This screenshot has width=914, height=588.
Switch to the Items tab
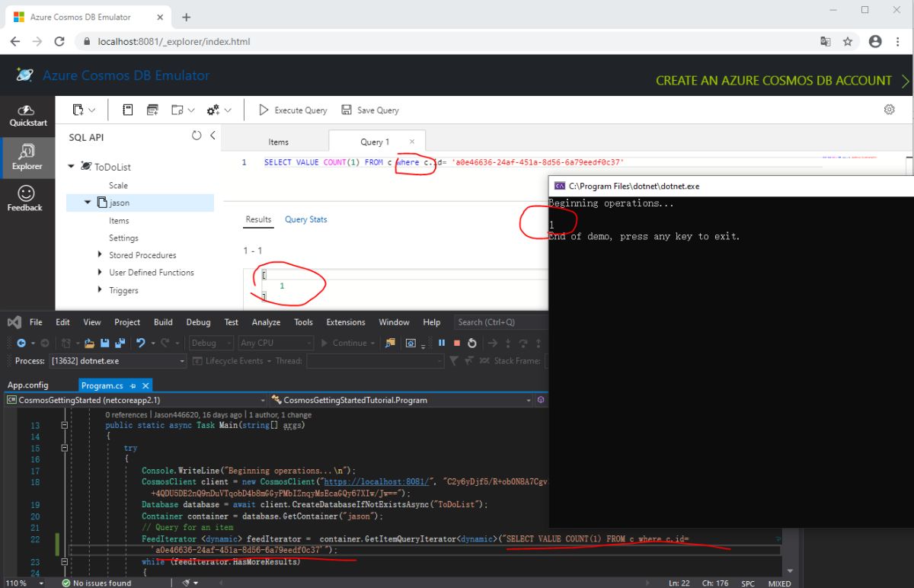[x=279, y=142]
